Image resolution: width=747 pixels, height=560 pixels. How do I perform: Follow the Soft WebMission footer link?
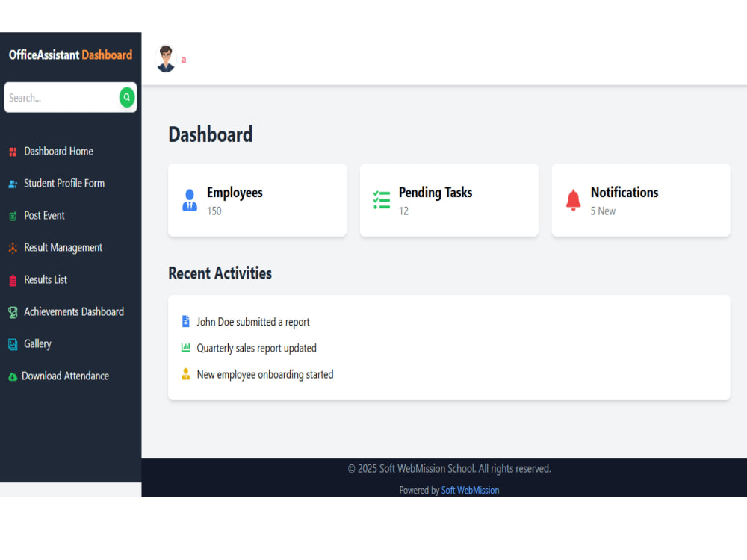470,490
